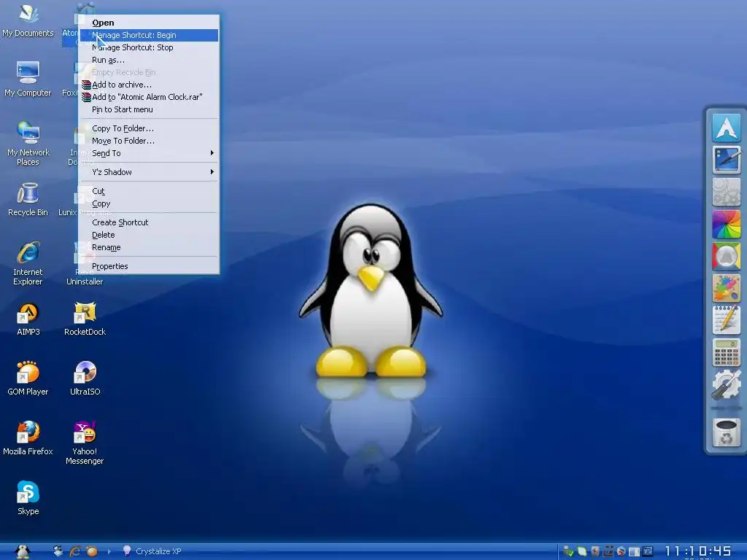Open the notepad with pencil dock icon
The image size is (747, 560).
[726, 320]
